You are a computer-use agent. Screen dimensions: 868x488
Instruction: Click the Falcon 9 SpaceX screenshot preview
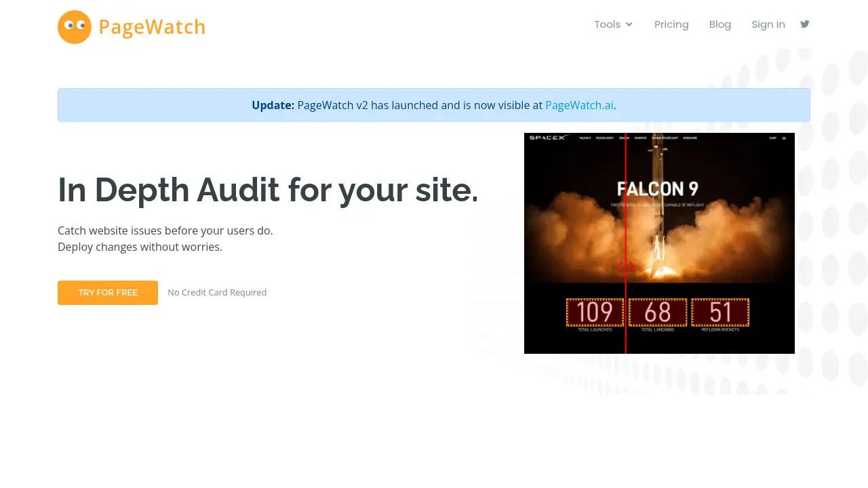click(x=659, y=243)
